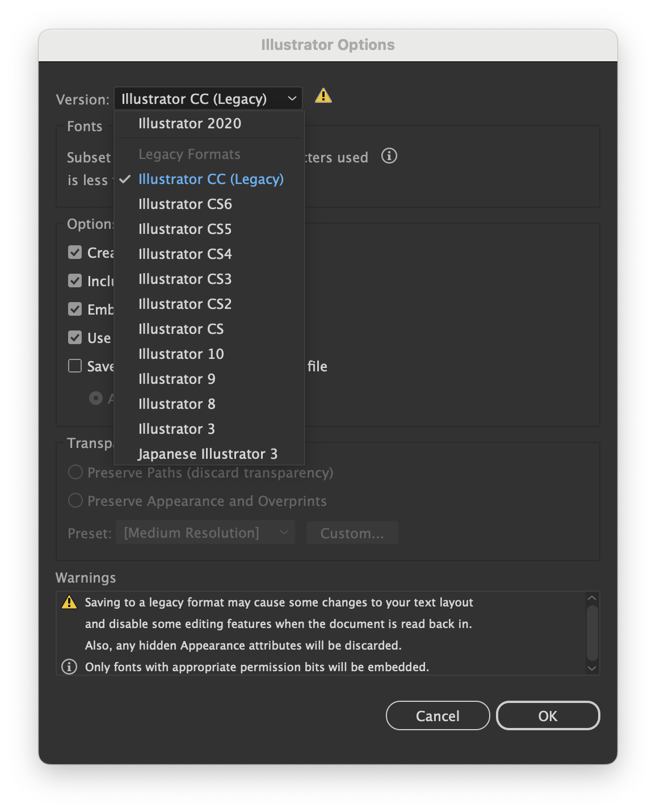Open the Version dropdown
The height and width of the screenshot is (812, 656).
tap(208, 99)
